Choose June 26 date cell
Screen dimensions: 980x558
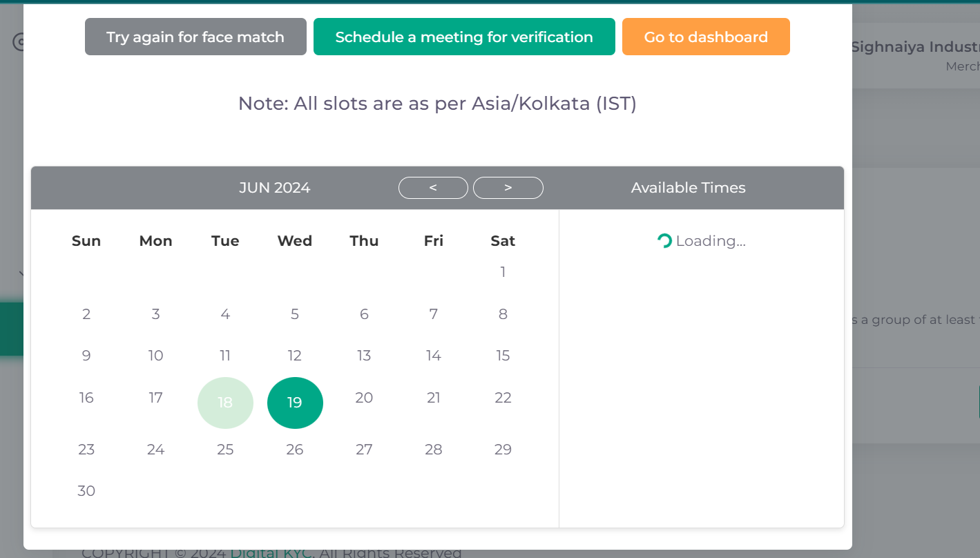coord(295,450)
